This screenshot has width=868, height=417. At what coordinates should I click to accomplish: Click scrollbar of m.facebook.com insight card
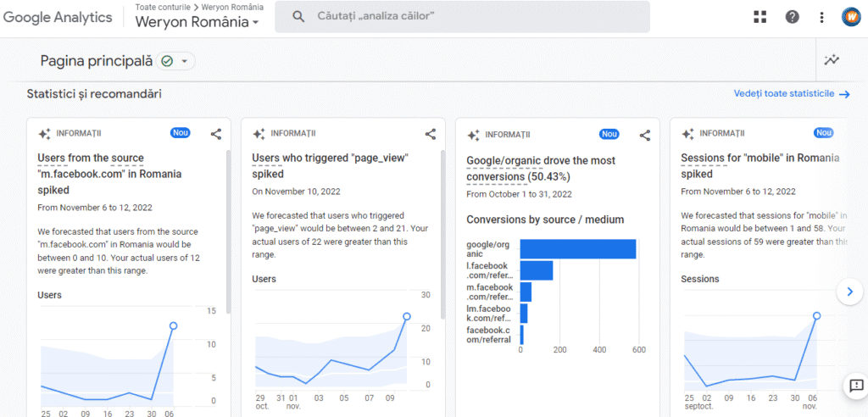[228, 232]
